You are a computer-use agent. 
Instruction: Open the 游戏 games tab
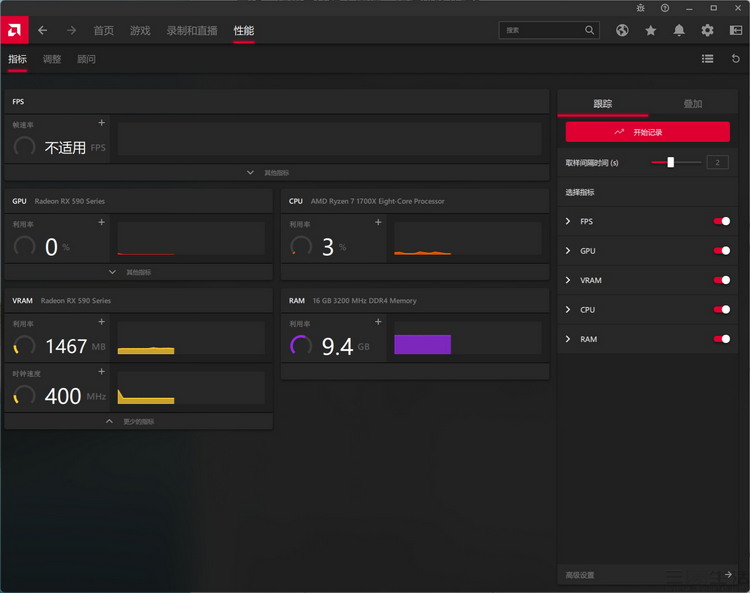140,31
